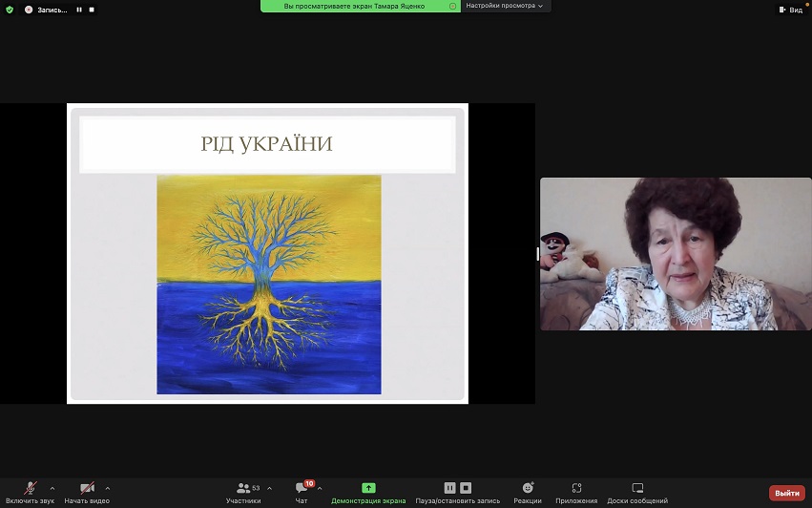Expand participants options arrow

click(x=269, y=488)
